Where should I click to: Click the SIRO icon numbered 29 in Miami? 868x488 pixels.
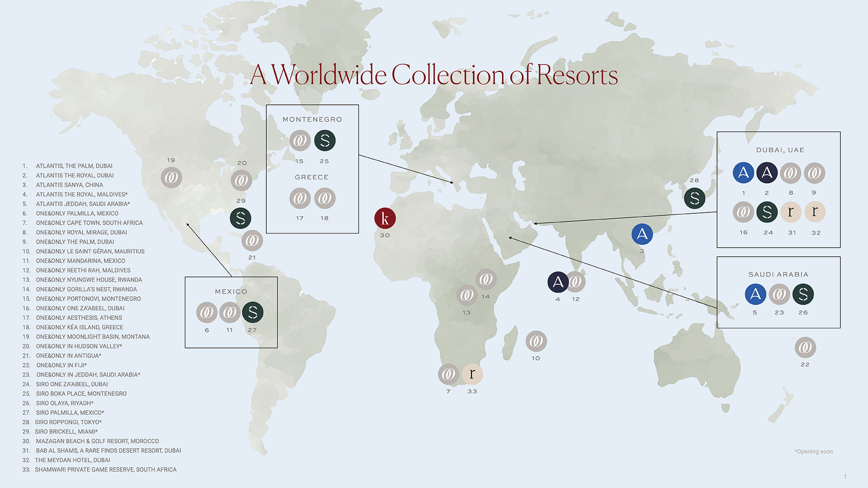[x=241, y=218]
